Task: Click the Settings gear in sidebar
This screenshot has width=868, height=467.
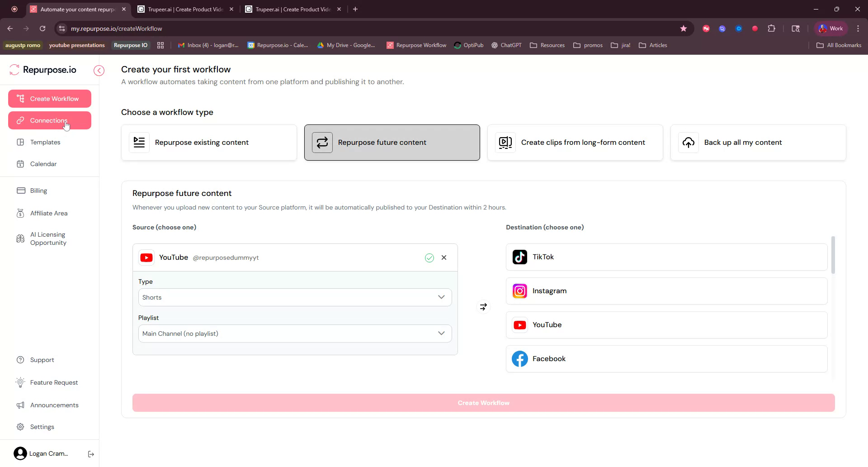Action: 21,427
